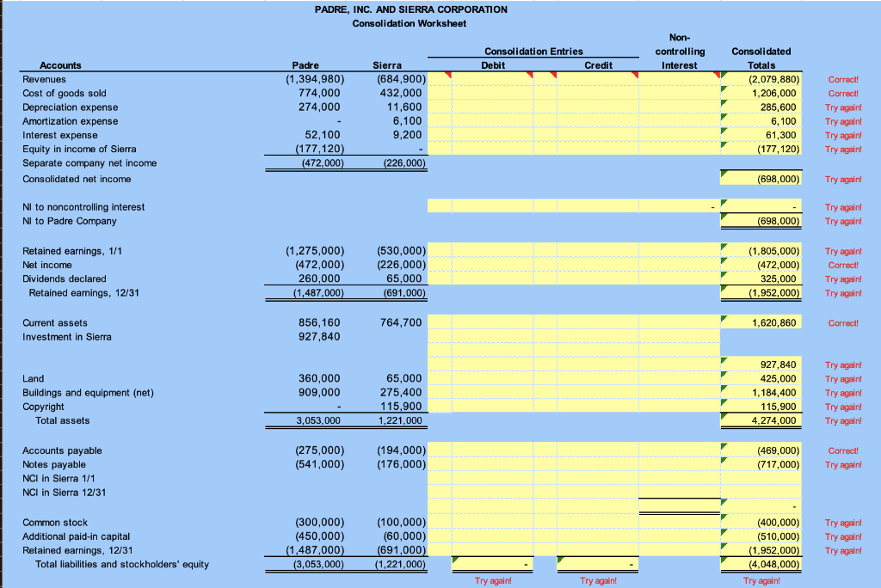Click the Common stock debit entry cell
The height and width of the screenshot is (588, 881).
click(x=493, y=523)
